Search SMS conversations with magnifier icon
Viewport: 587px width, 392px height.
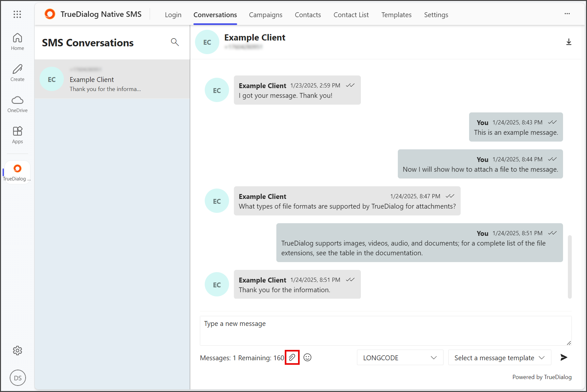pyautogui.click(x=175, y=42)
